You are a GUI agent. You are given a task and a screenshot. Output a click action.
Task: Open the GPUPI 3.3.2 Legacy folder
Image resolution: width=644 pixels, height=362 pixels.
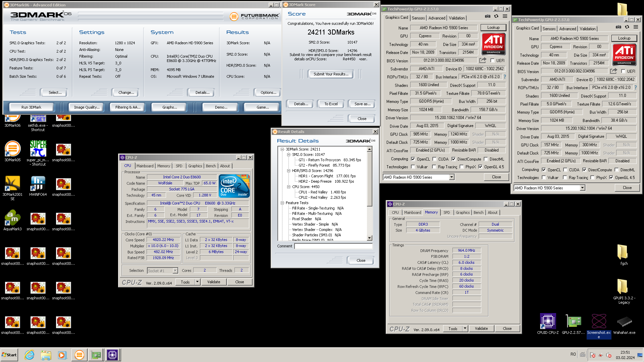pyautogui.click(x=624, y=291)
